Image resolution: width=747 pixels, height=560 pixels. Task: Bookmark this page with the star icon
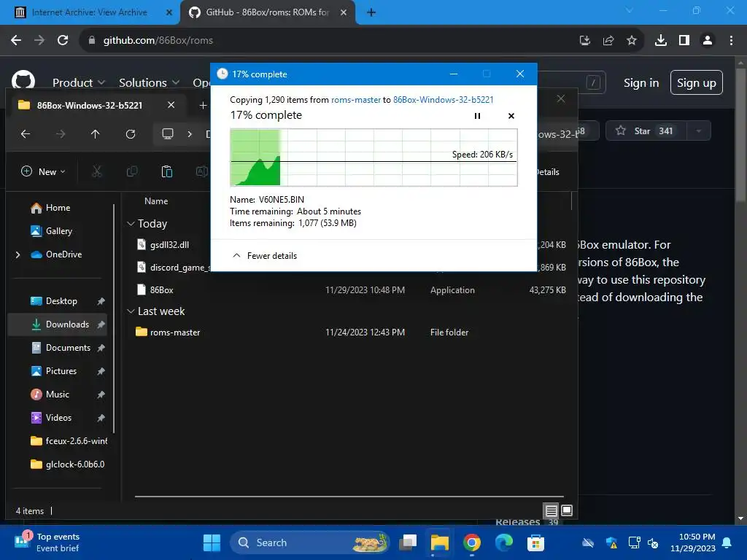point(632,41)
